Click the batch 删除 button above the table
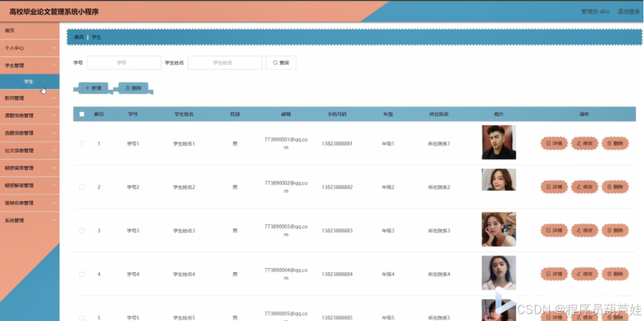 pos(133,88)
